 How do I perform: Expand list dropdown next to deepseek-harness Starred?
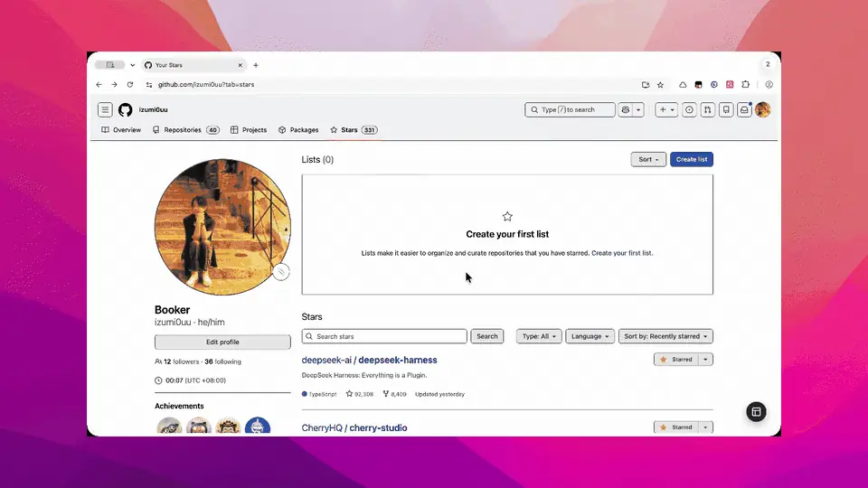[705, 360]
